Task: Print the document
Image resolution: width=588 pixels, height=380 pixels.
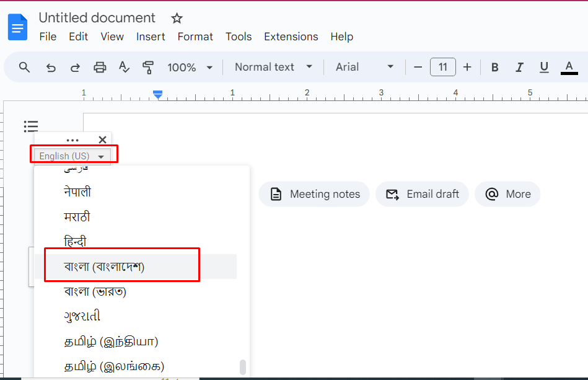Action: coord(100,68)
